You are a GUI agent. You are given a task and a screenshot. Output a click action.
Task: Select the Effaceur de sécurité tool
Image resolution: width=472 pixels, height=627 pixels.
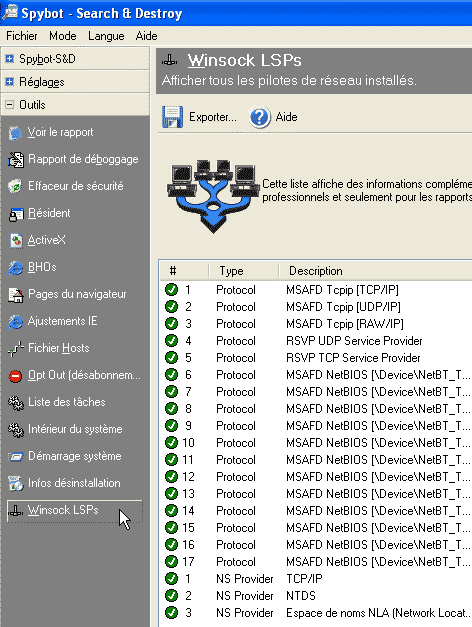66,186
